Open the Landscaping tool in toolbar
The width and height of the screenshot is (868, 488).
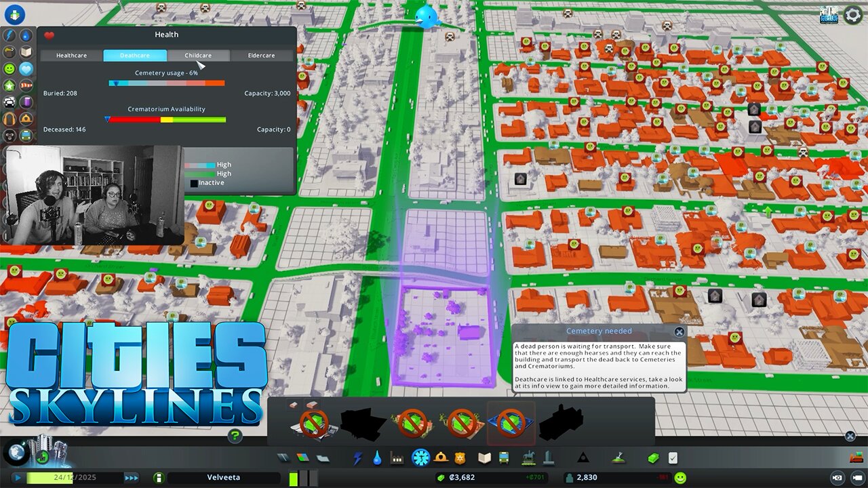pyautogui.click(x=618, y=458)
